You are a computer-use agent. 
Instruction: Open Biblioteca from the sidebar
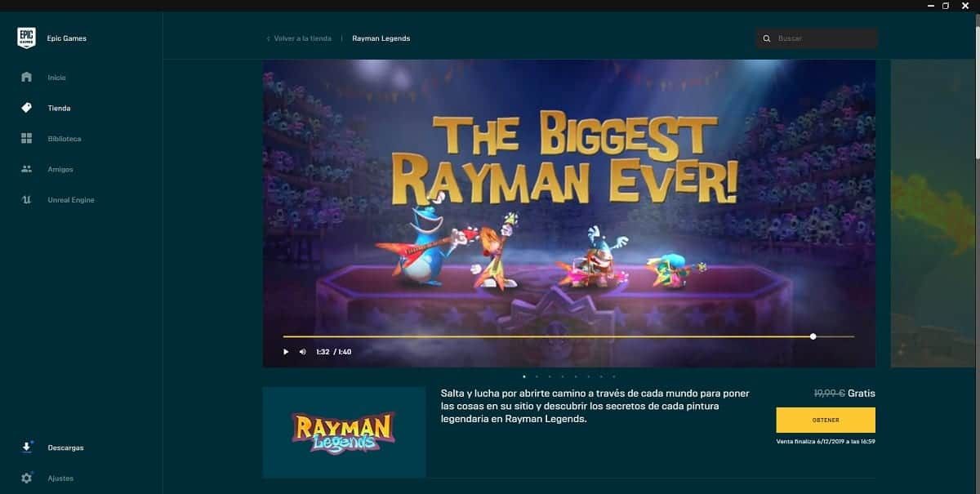65,139
